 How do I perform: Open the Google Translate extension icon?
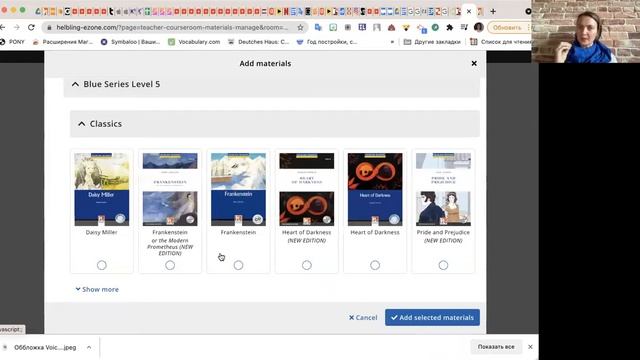(318, 27)
